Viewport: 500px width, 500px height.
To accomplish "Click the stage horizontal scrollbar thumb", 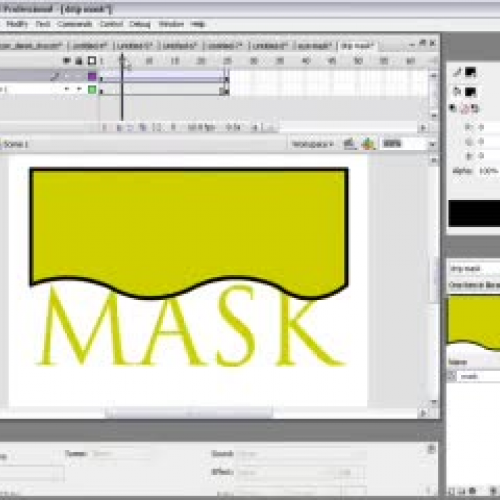I will pos(189,413).
